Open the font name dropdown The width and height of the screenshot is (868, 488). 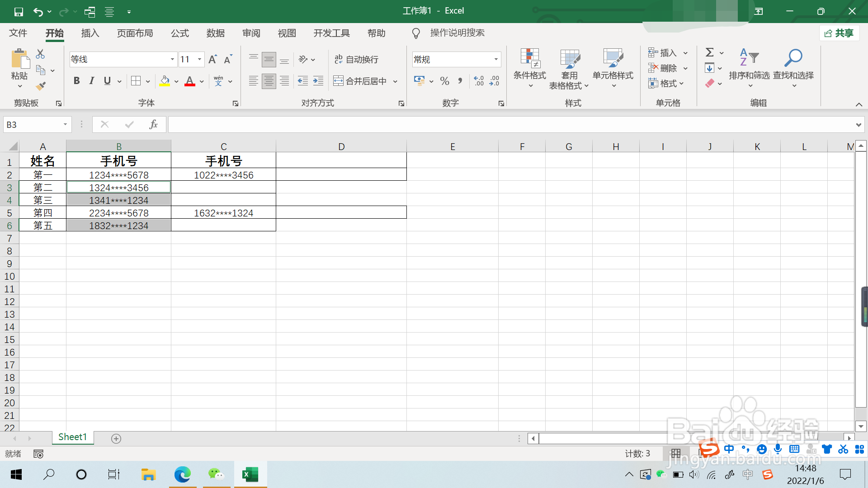172,59
